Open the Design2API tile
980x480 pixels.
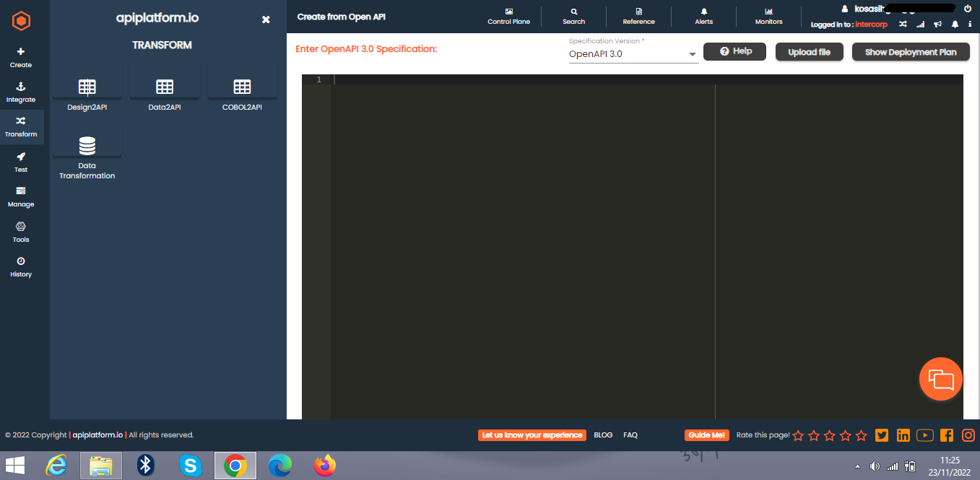point(87,94)
